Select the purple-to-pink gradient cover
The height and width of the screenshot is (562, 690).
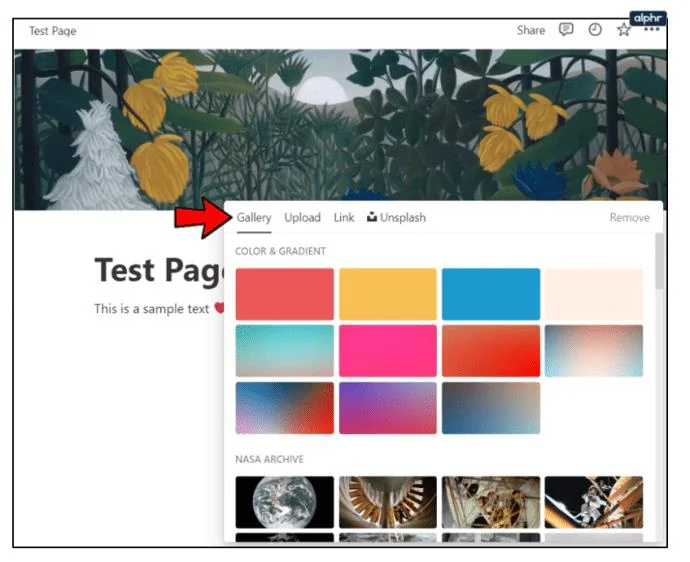pyautogui.click(x=388, y=408)
